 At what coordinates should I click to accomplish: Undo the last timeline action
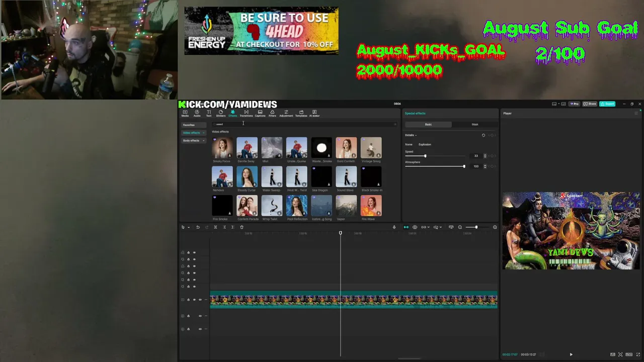(198, 227)
